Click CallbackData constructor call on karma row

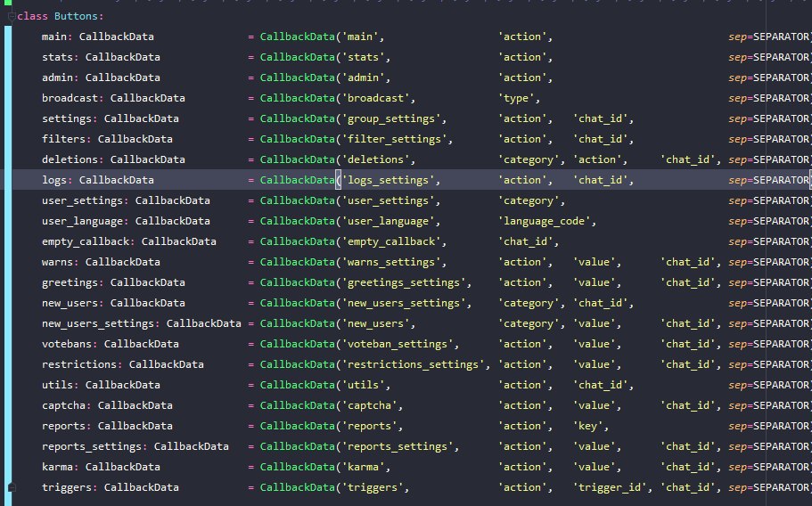click(297, 467)
